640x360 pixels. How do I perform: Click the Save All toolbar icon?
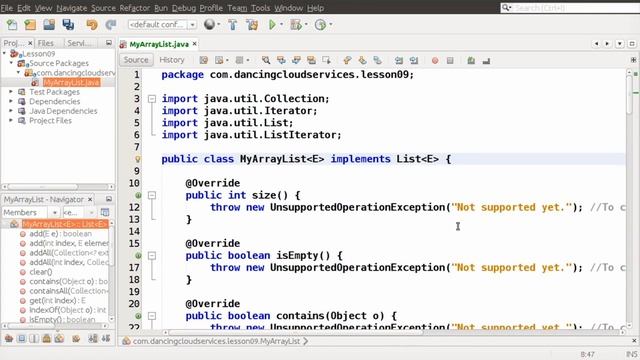click(68, 25)
